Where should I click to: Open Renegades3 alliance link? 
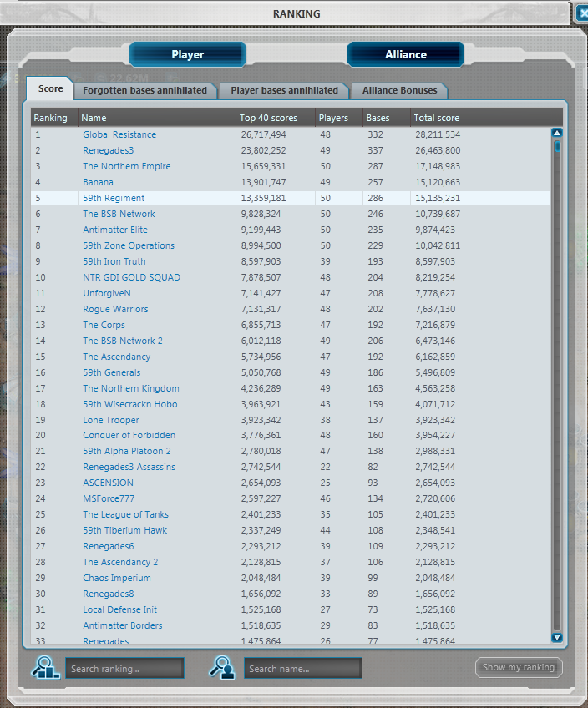(109, 150)
